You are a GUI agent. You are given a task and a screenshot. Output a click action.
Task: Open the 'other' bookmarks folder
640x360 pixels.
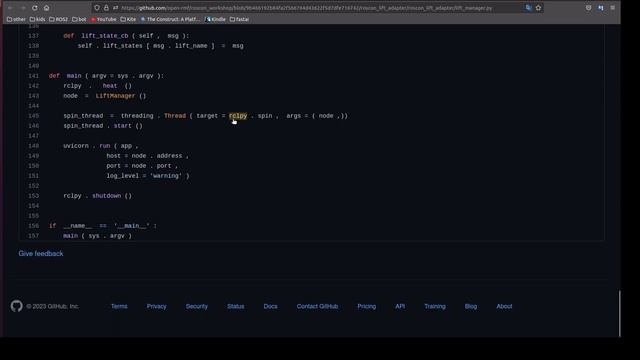pyautogui.click(x=16, y=19)
